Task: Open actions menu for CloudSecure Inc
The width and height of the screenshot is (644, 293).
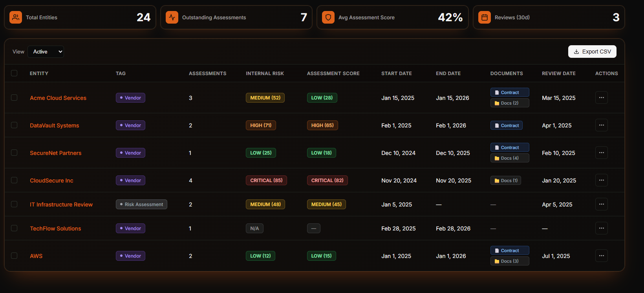Action: click(x=602, y=180)
